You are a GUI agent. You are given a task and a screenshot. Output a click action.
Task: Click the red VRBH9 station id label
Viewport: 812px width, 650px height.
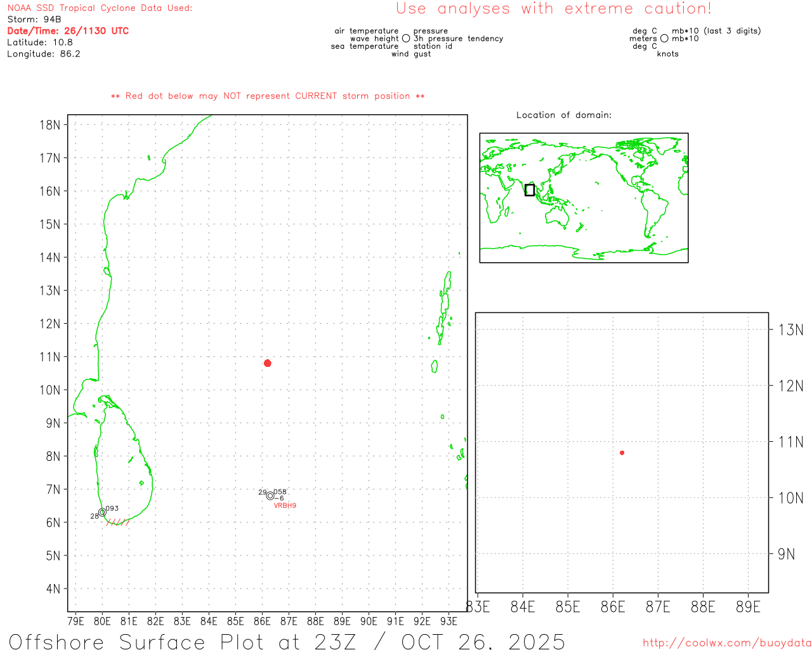[285, 506]
